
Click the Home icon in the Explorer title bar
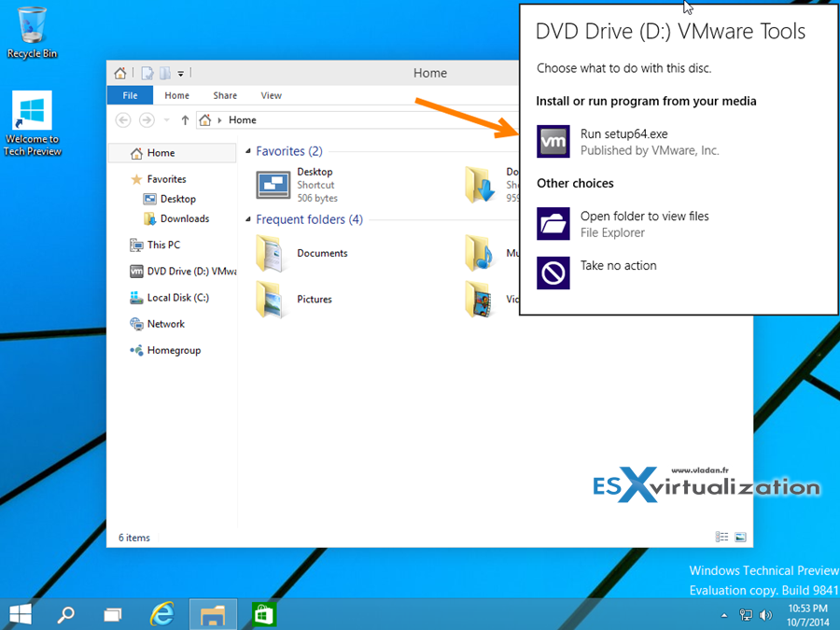[120, 73]
